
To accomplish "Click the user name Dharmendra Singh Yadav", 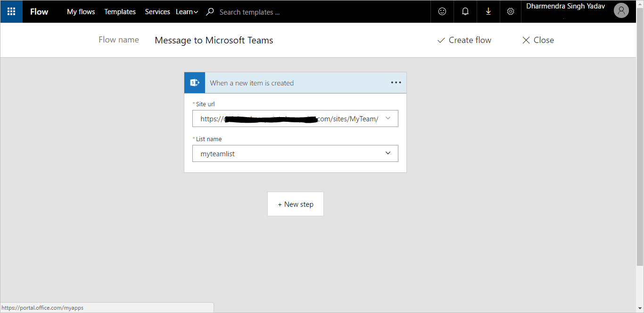I will pyautogui.click(x=566, y=7).
